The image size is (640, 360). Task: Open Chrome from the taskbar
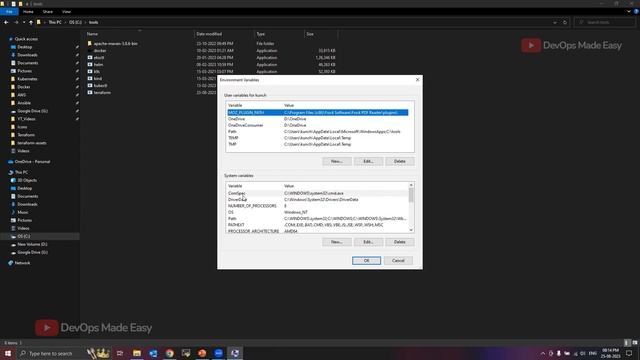coord(169,353)
